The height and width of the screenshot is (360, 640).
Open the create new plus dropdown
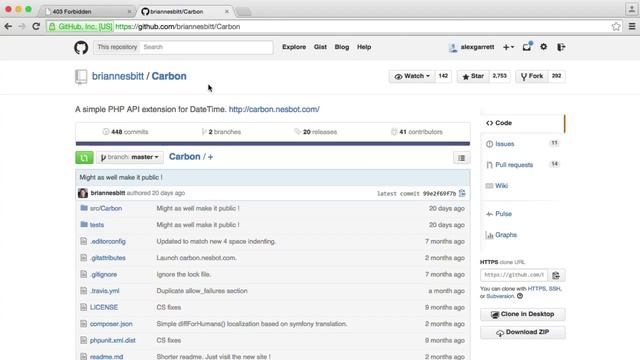508,47
